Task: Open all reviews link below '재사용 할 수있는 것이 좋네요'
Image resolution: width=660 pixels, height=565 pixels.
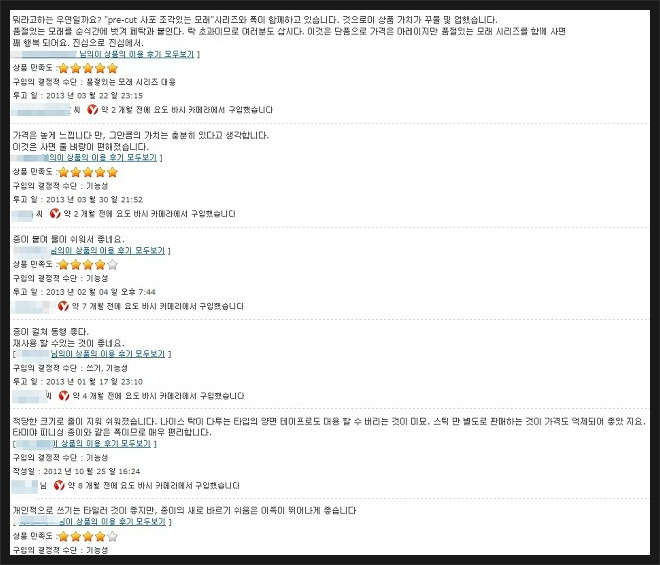Action: (108, 354)
